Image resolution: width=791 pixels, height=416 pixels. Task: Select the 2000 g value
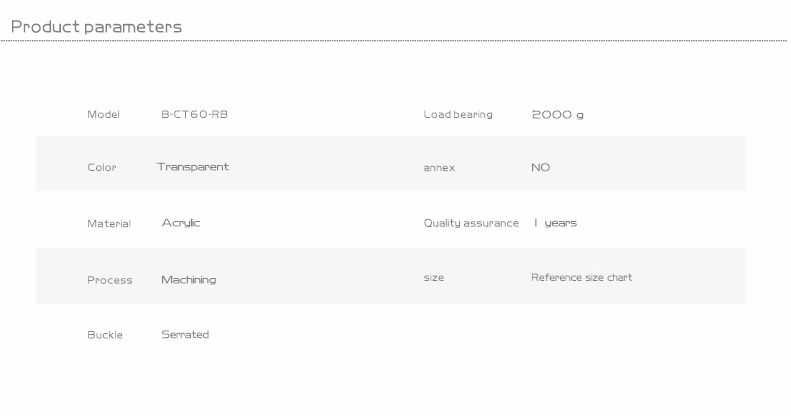click(557, 115)
